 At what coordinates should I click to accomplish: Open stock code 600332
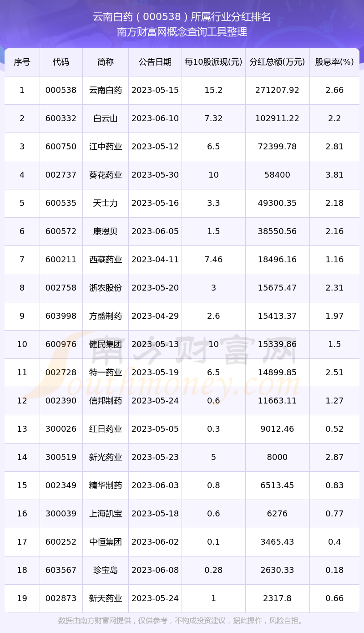click(x=61, y=118)
